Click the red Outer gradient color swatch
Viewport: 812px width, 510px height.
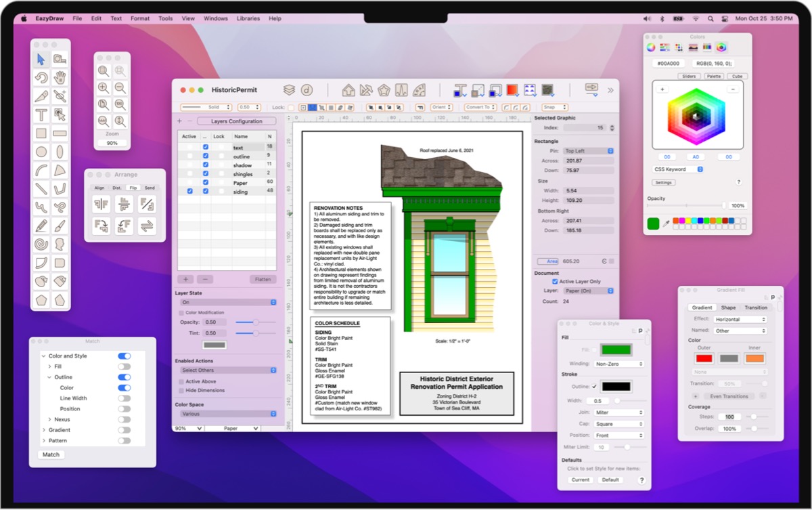pyautogui.click(x=704, y=358)
